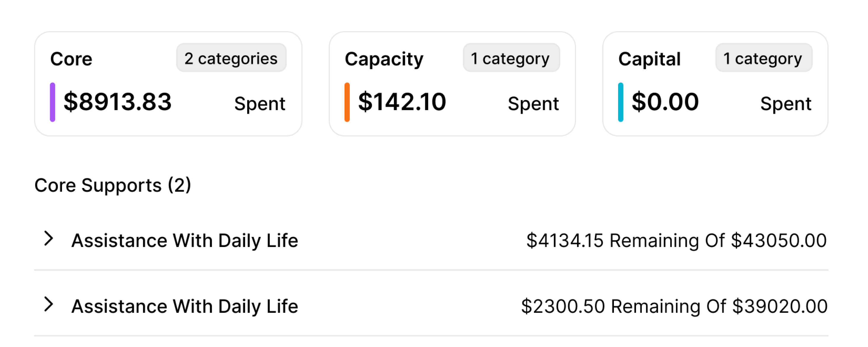
Task: Click the orange bar in Capacity card
Action: 347,102
